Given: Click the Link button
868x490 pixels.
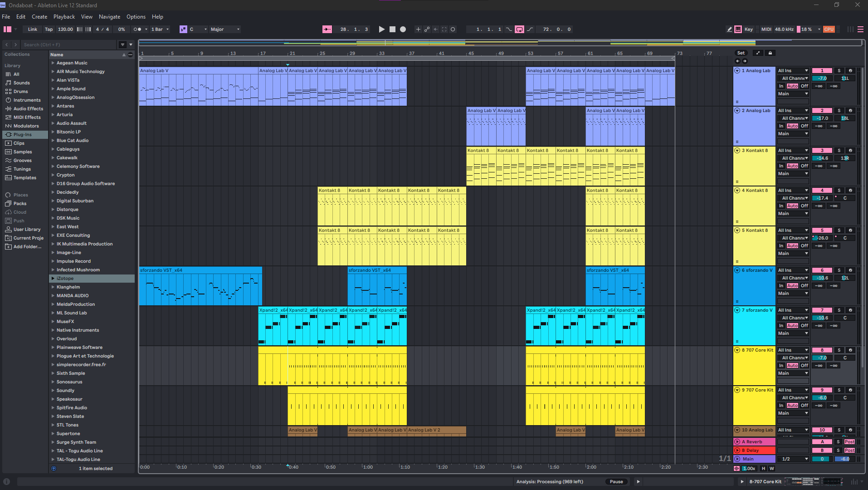Looking at the screenshot, I should (x=33, y=29).
